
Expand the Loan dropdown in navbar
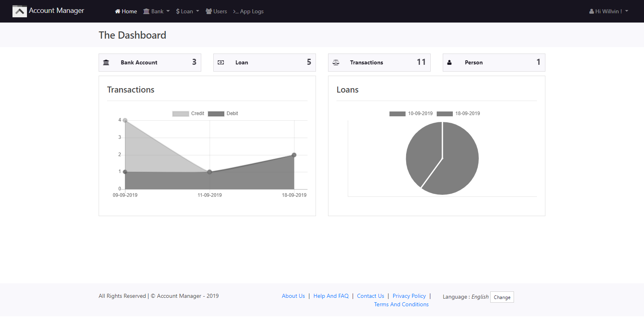click(188, 11)
